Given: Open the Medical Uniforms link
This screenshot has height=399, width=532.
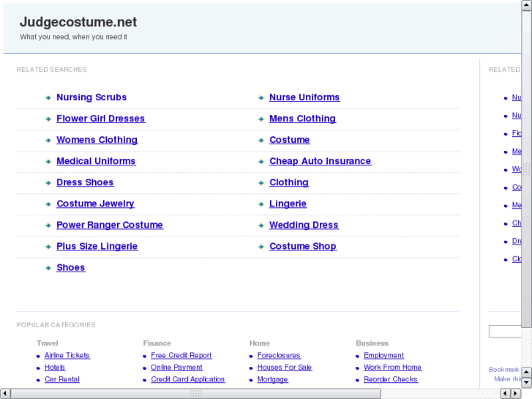Looking at the screenshot, I should pos(96,161).
